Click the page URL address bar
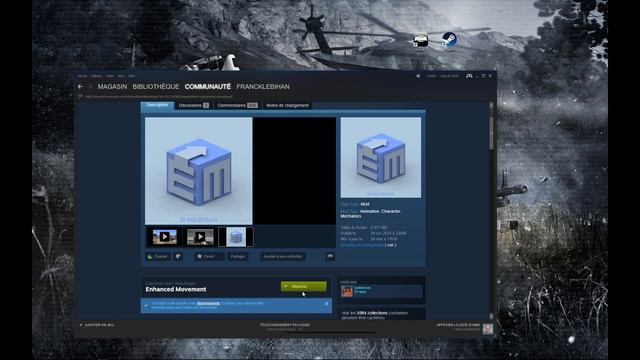Viewport: 640px width, 360px height. [159, 97]
